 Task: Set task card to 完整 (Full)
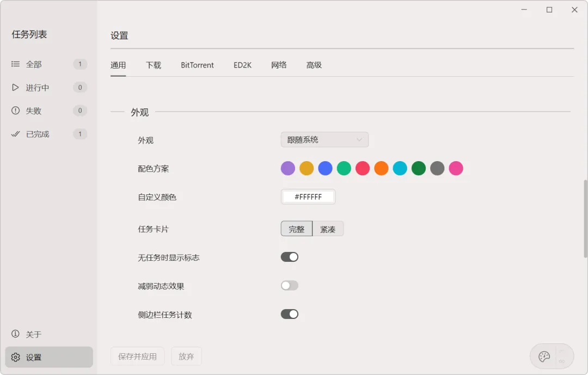297,229
